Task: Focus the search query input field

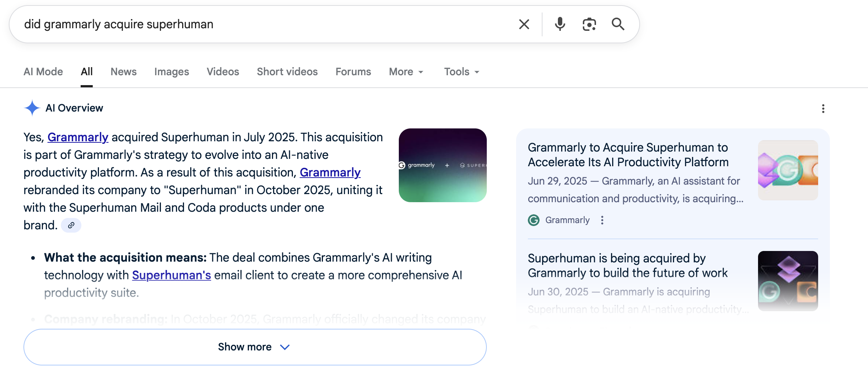Action: 257,24
